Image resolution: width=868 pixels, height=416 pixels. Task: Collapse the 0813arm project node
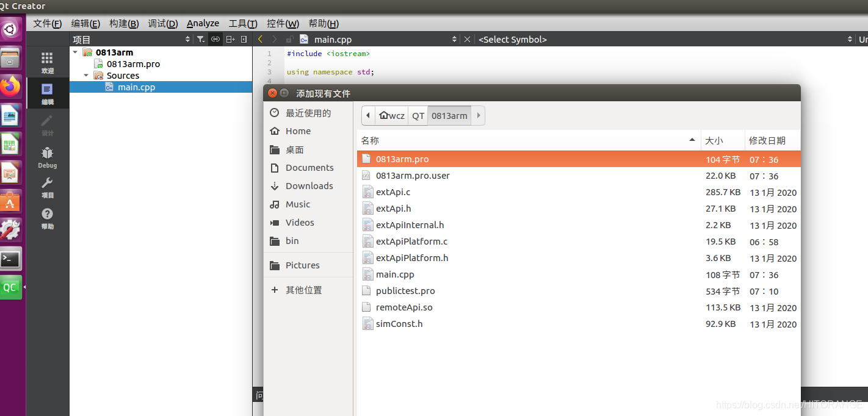point(75,52)
